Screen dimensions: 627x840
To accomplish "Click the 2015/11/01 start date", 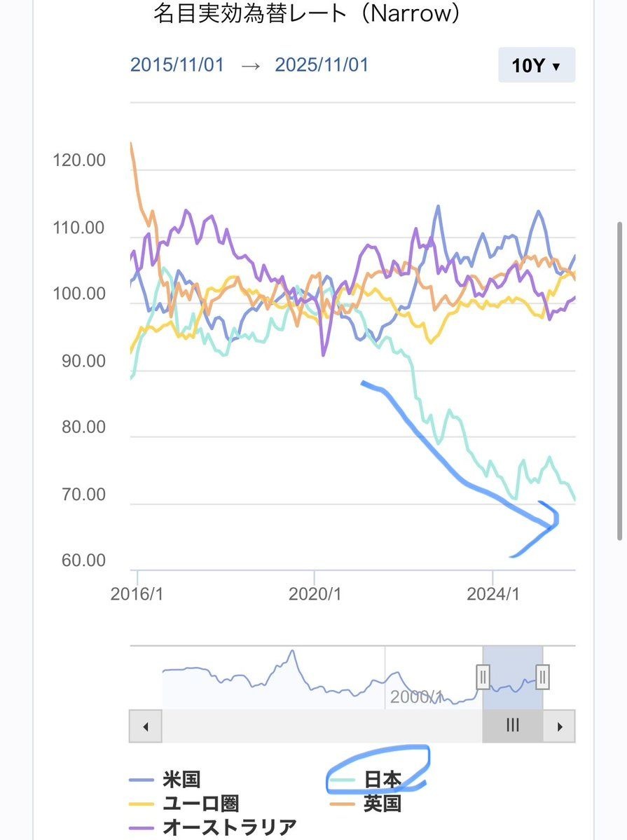I will coord(177,65).
